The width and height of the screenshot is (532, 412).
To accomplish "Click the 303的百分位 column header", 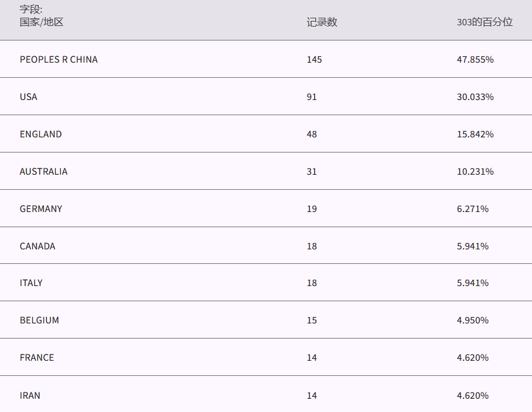I will (484, 22).
